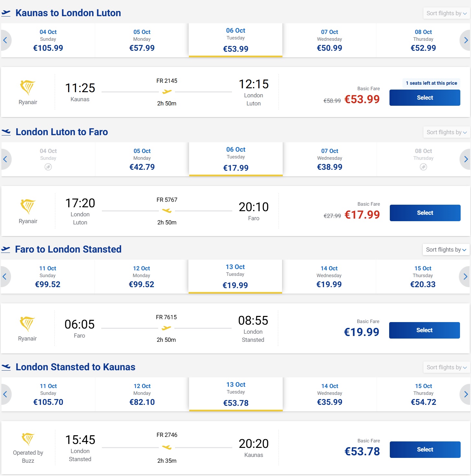The height and width of the screenshot is (476, 471).
Task: Open Sort flights by for Faro to London Stansted
Action: pyautogui.click(x=446, y=250)
